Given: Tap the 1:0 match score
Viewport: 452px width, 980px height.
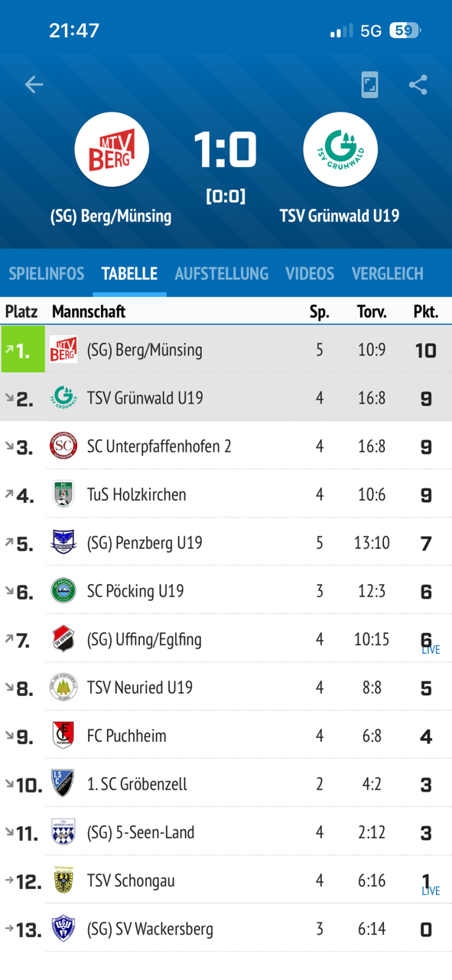Looking at the screenshot, I should pyautogui.click(x=225, y=149).
